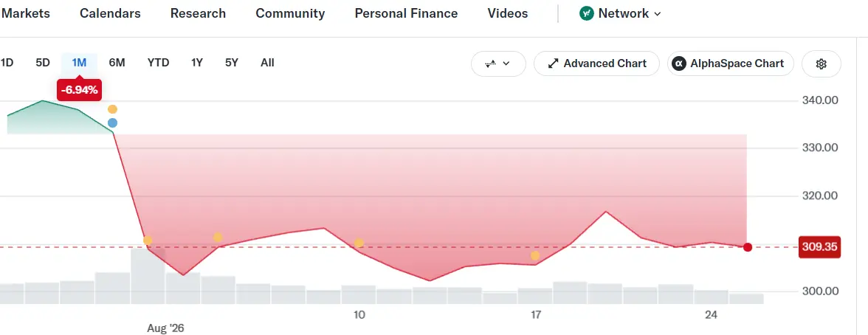Switch chart to YTD range
Viewport: 868px width, 335px height.
tap(158, 63)
